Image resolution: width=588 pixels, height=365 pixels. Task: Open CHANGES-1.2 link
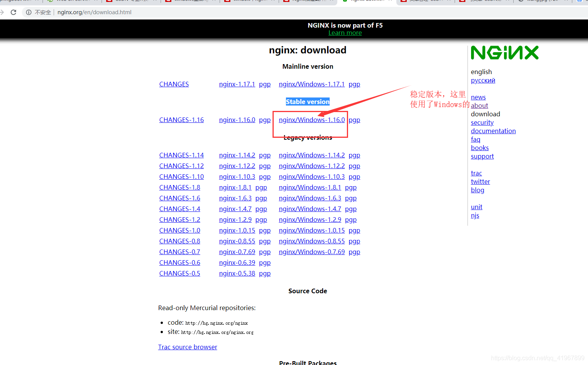pyautogui.click(x=180, y=220)
